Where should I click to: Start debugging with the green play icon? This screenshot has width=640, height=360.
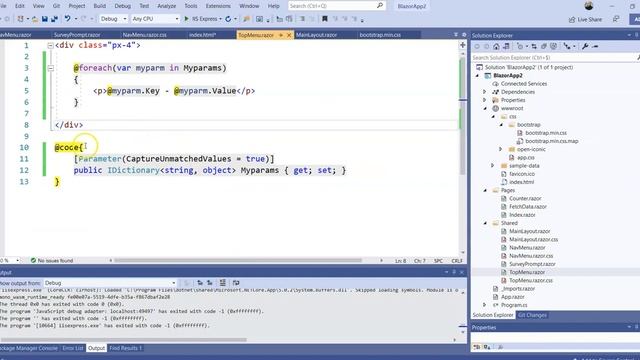187,19
